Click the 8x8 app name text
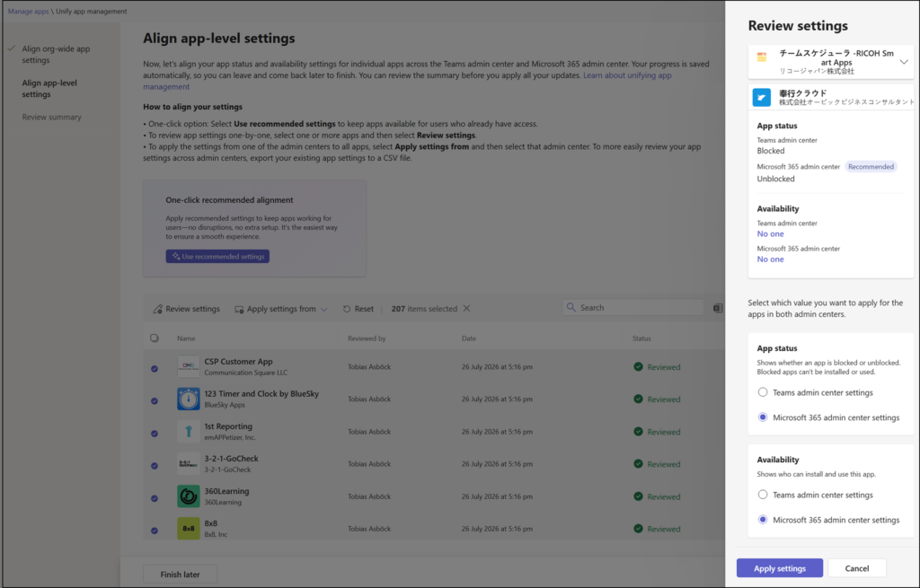Viewport: 920px width, 588px height. click(210, 523)
